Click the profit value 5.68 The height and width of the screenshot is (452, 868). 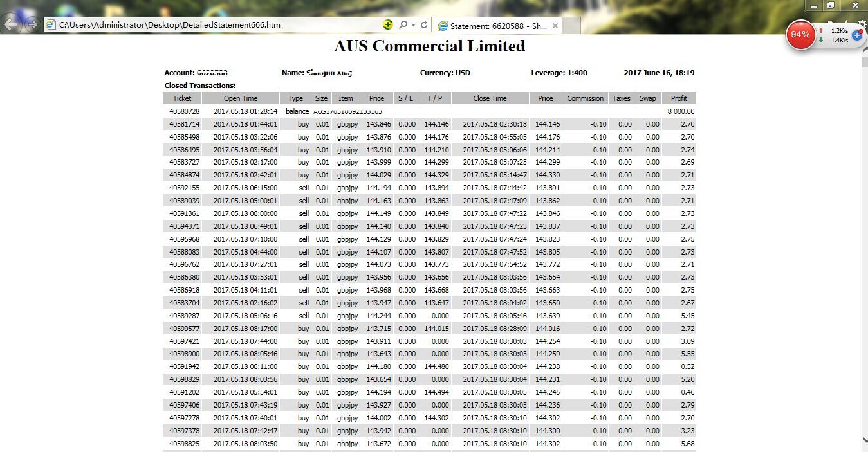tap(687, 444)
